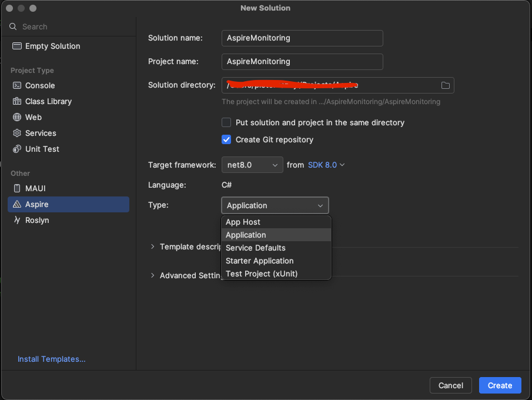
Task: Open the Install Templates link
Action: click(x=52, y=359)
